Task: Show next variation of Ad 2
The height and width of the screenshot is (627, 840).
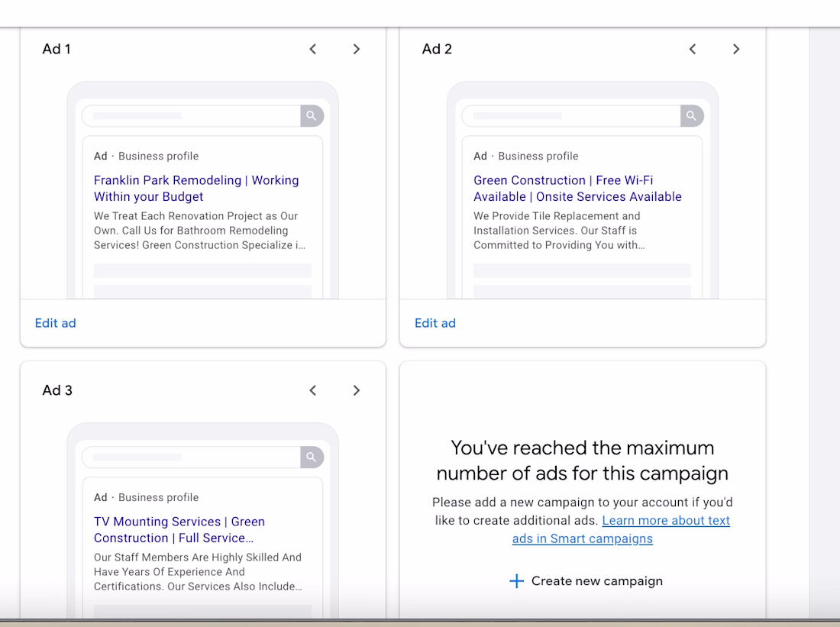Action: coord(736,50)
